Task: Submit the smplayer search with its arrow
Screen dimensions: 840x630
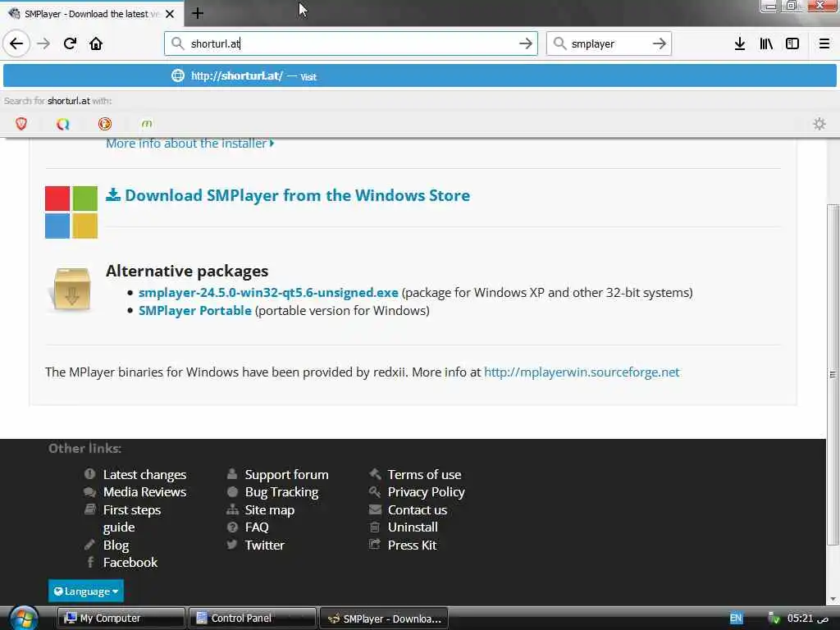Action: pos(659,43)
